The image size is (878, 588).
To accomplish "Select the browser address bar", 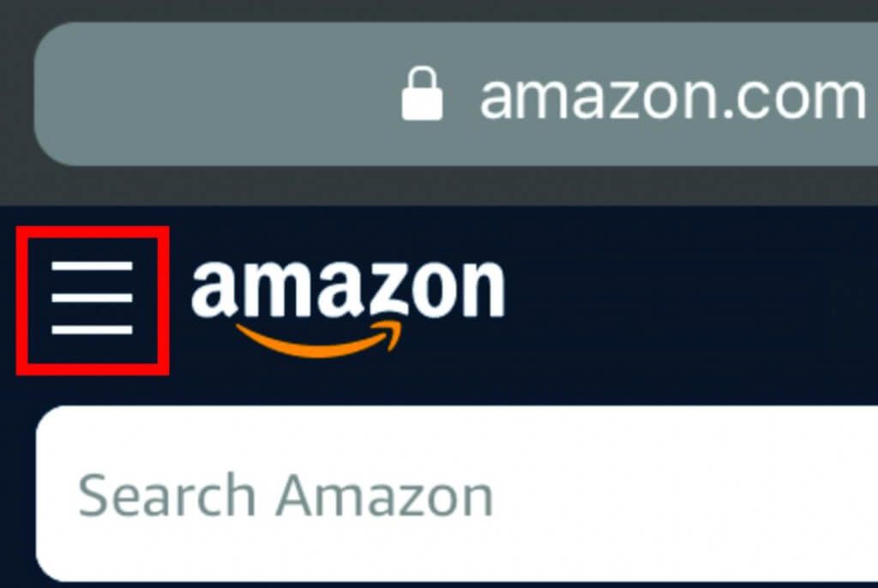I will [456, 94].
